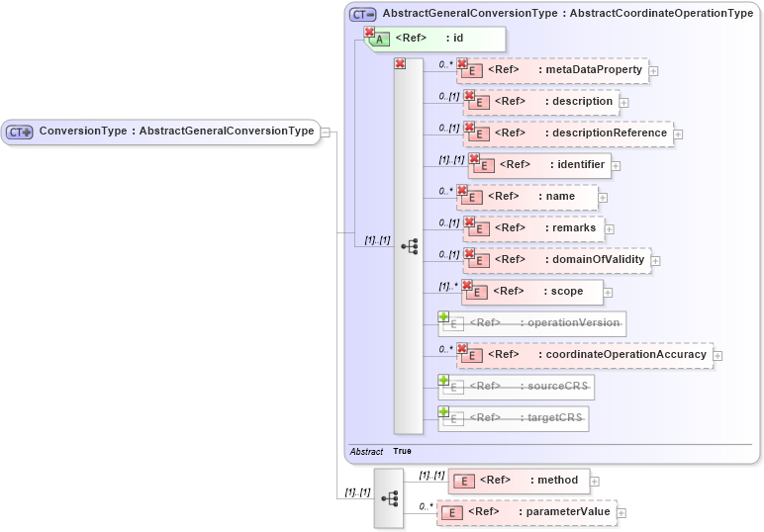This screenshot has width=764, height=532.
Task: Click the E icon of domainOfValidity element
Action: (x=478, y=261)
